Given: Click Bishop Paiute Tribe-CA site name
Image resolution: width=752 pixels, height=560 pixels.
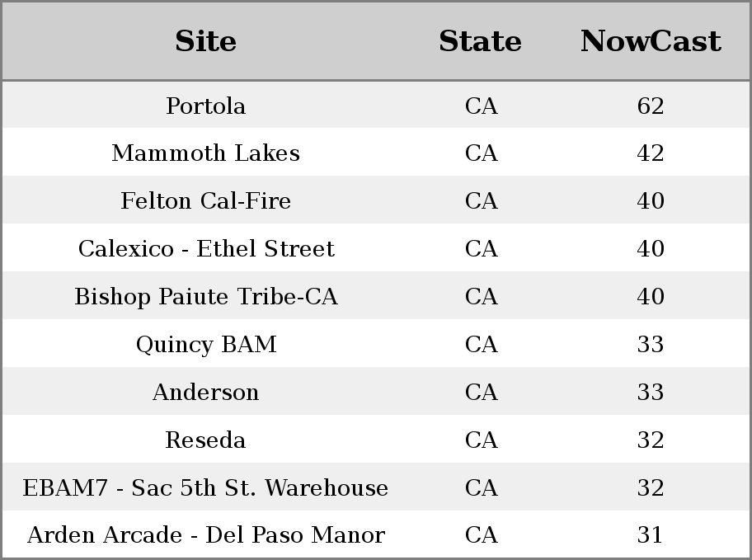Looking at the screenshot, I should click(206, 296).
